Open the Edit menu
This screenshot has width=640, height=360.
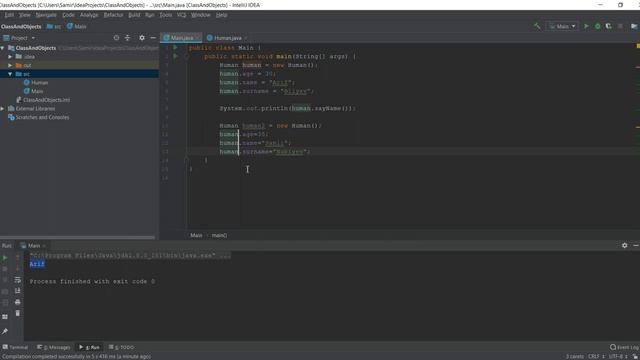tap(9, 15)
